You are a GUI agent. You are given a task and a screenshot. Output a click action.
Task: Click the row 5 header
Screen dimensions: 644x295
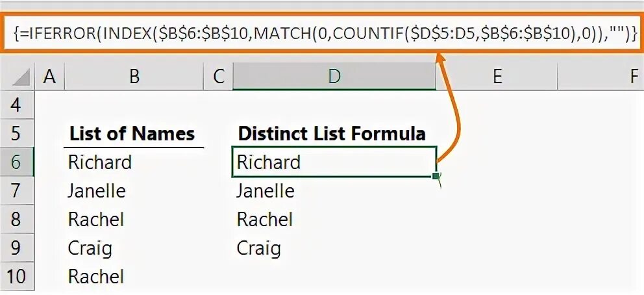(x=17, y=134)
